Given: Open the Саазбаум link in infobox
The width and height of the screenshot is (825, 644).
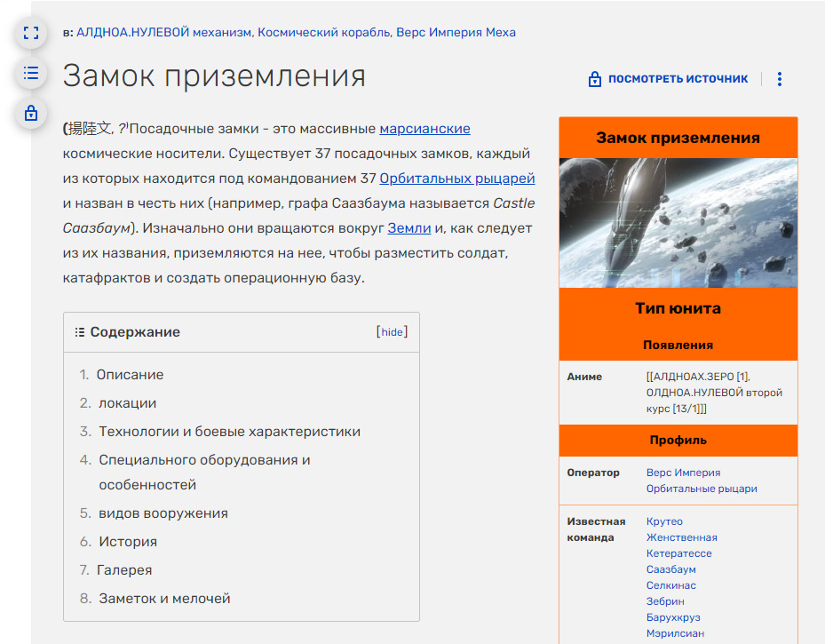Looking at the screenshot, I should [670, 569].
